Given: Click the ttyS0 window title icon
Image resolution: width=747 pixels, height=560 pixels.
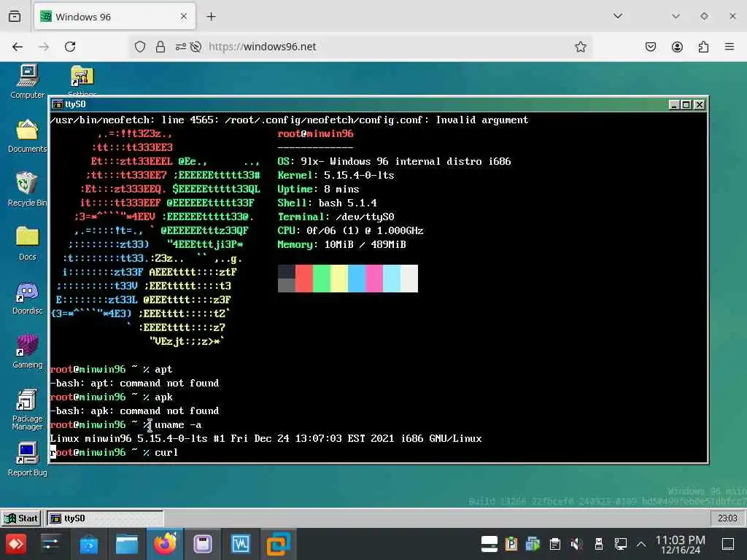Looking at the screenshot, I should [x=58, y=104].
